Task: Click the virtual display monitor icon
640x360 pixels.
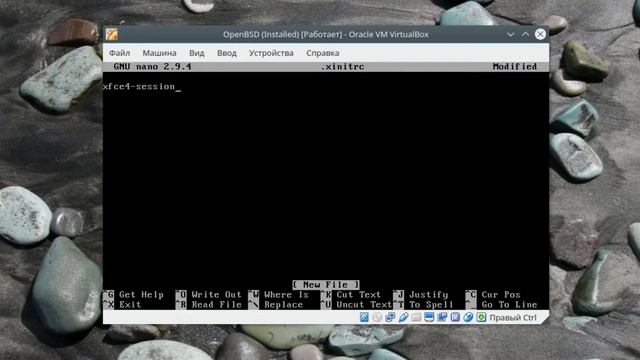Action: tap(429, 317)
